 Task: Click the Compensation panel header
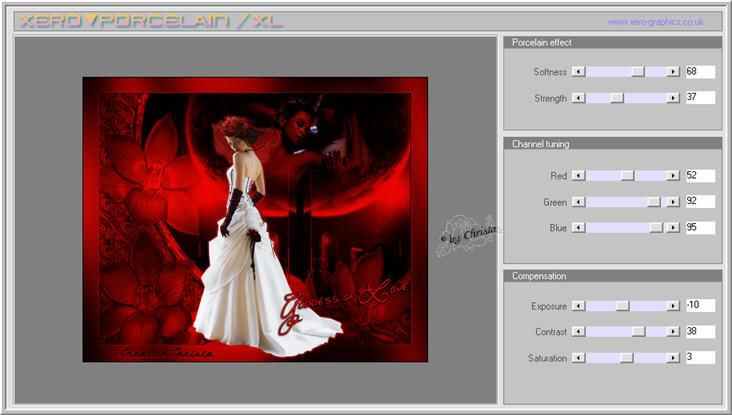pyautogui.click(x=612, y=276)
